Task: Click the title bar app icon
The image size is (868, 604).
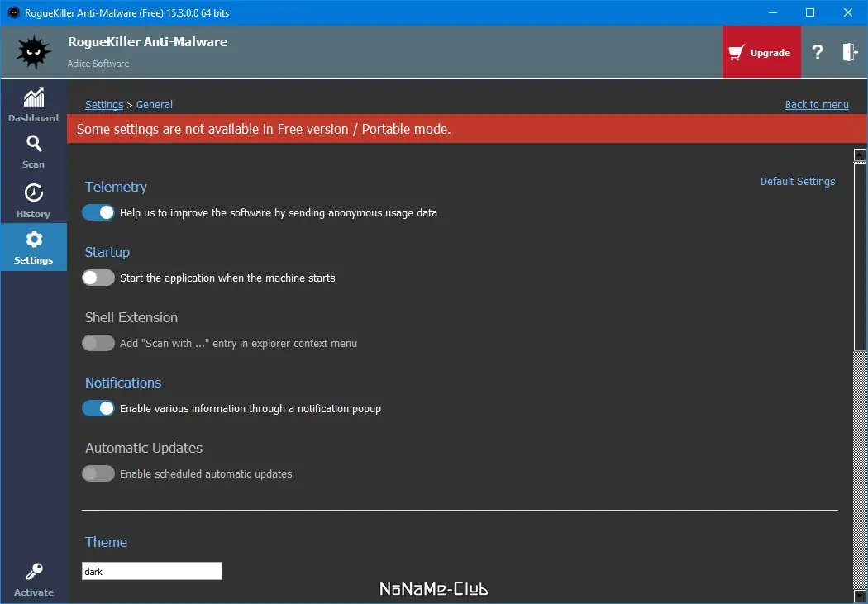Action: tap(14, 12)
